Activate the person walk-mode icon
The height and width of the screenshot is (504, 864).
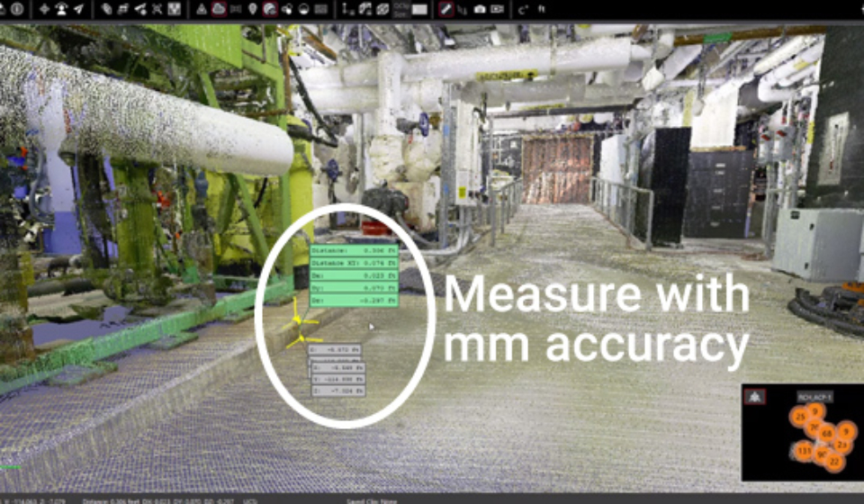point(61,9)
